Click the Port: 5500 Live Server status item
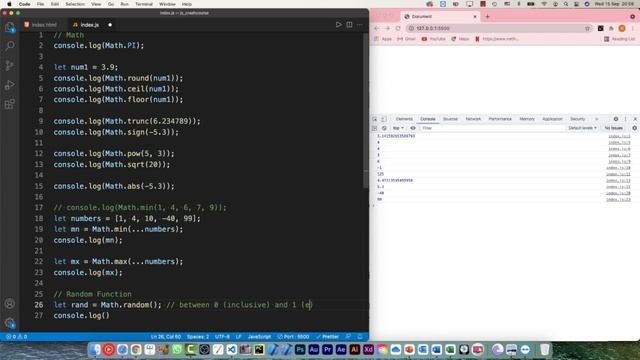Viewport: 640px width, 360px height. coord(293,337)
